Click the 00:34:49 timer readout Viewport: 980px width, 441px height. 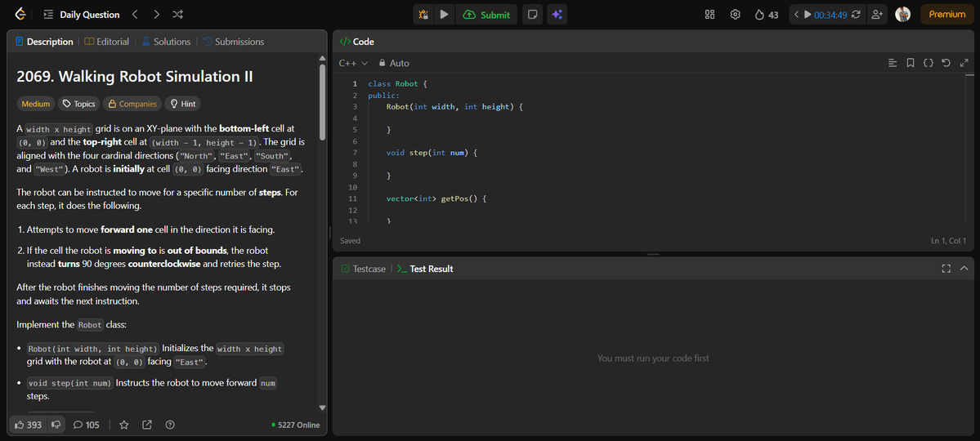tap(830, 15)
